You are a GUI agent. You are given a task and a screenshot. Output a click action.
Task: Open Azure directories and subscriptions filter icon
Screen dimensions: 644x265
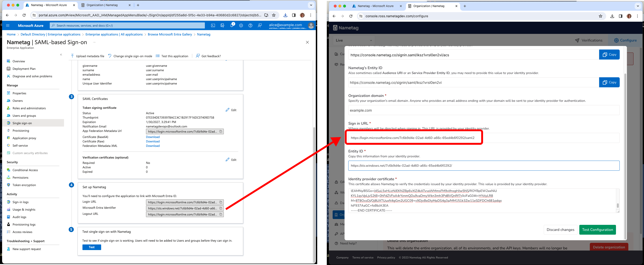[222, 25]
